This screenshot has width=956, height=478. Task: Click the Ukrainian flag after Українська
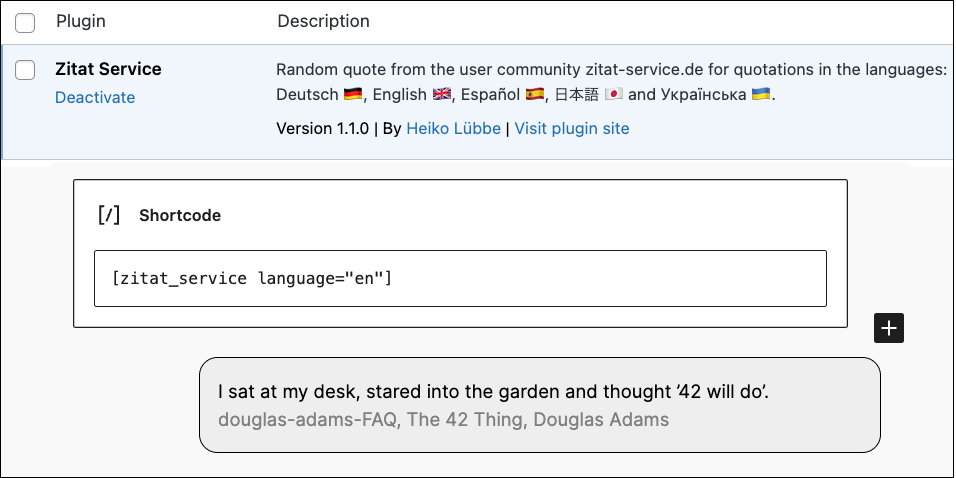pos(761,95)
